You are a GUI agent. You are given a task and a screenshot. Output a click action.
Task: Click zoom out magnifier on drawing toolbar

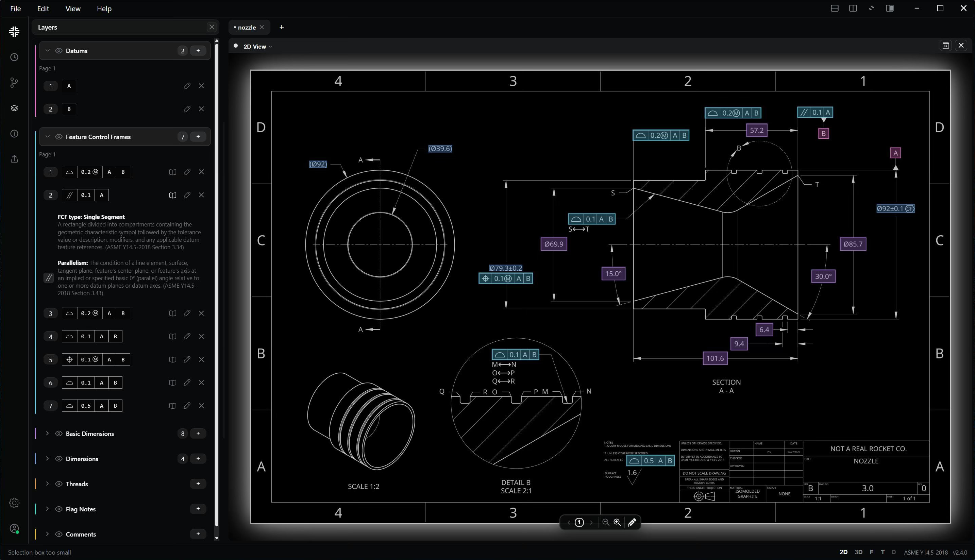605,522
